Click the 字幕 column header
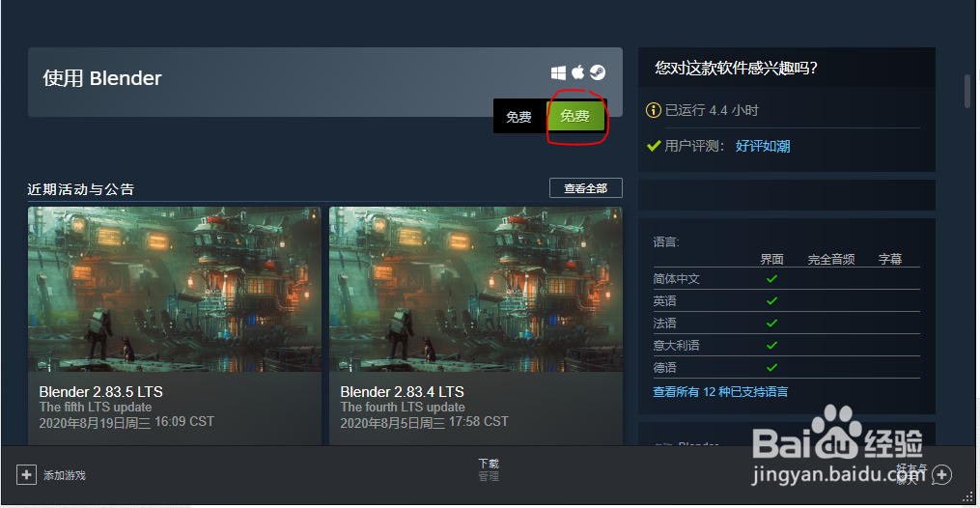This screenshot has height=508, width=980. point(890,259)
